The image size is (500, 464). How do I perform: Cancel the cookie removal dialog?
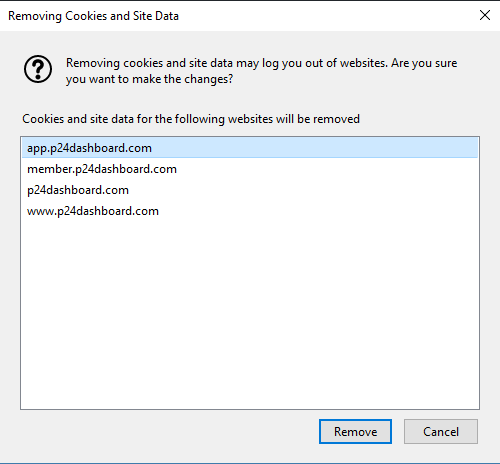click(x=441, y=431)
